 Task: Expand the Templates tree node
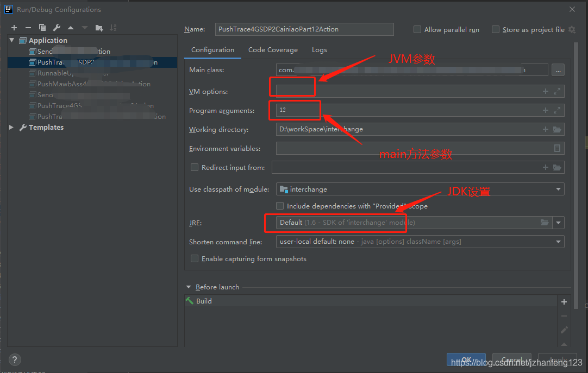[x=11, y=128]
